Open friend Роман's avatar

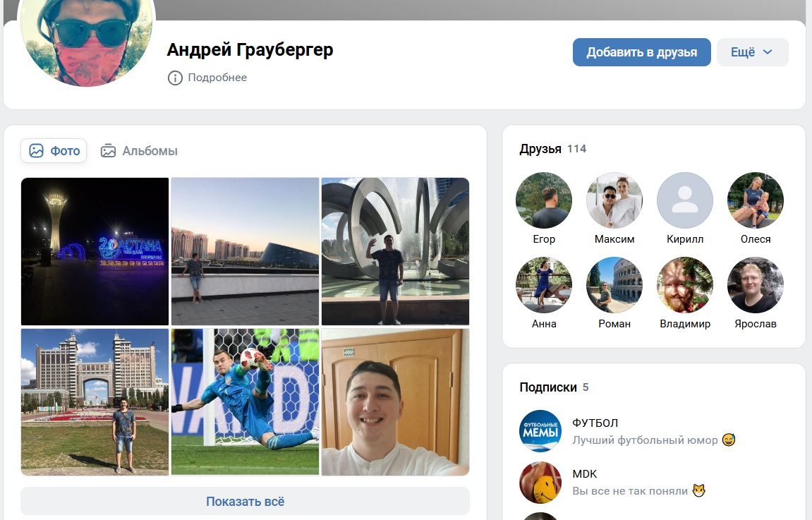pos(614,285)
